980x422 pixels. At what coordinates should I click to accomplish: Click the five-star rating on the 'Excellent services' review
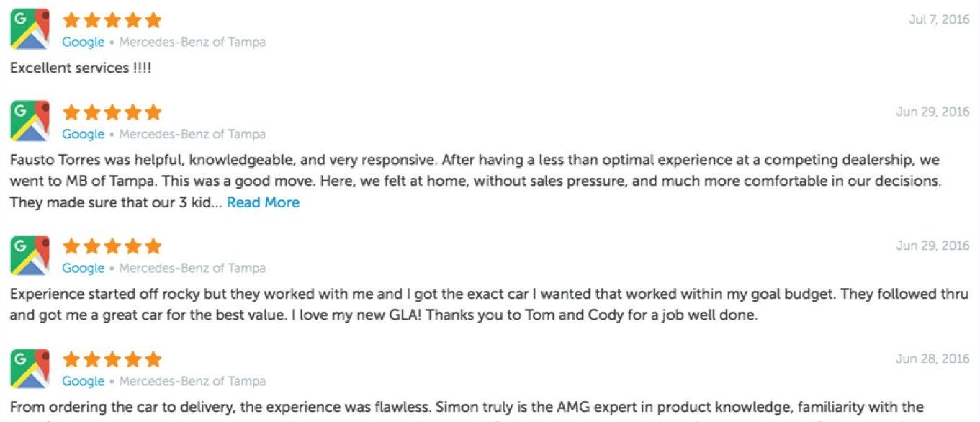pyautogui.click(x=112, y=20)
